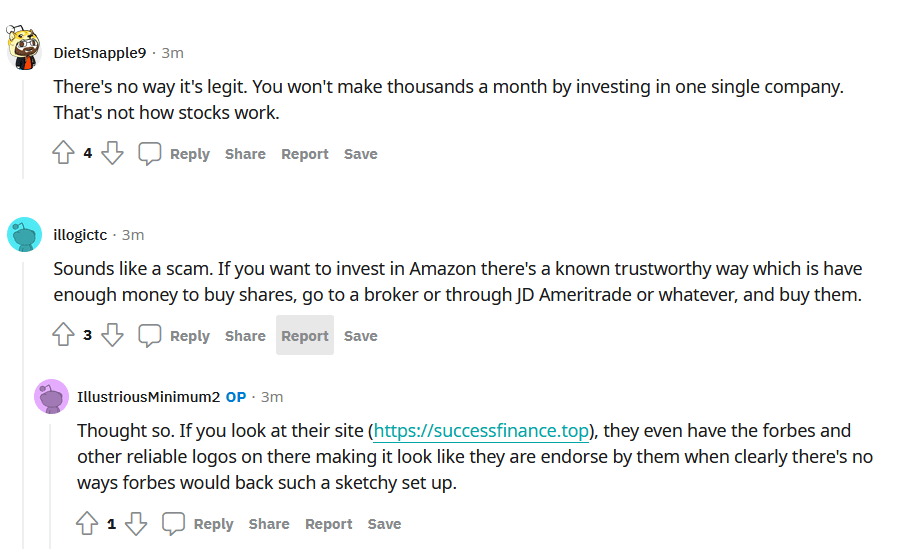Screen dimensions: 913x549
Task: Upvote IllustriousMinimum2's reply
Action: [87, 523]
